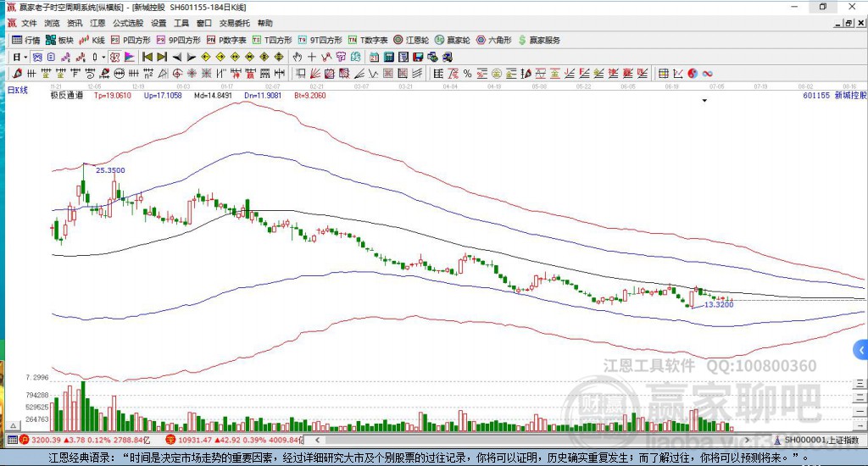Open the P四方形 tool
Image resolution: width=868 pixels, height=466 pixels.
click(x=131, y=40)
